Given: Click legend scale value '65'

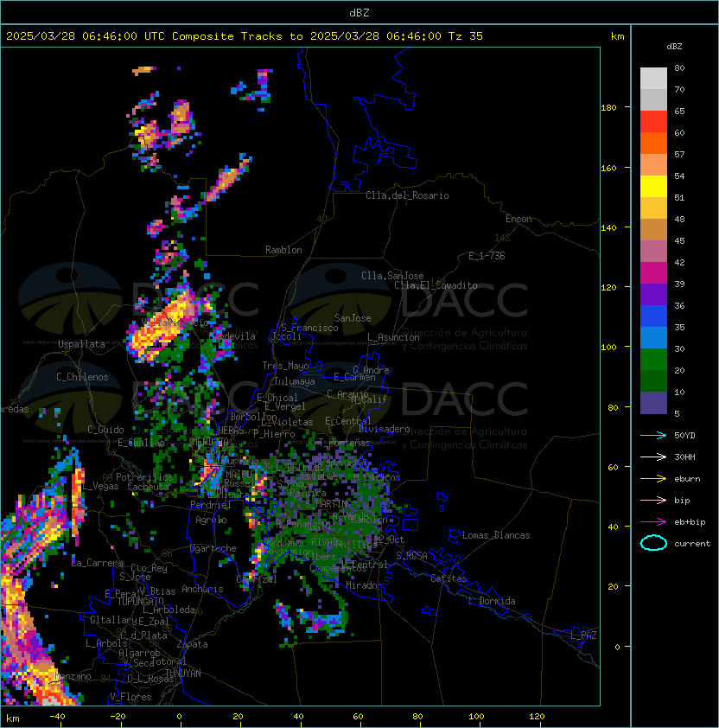Looking at the screenshot, I should 679,111.
